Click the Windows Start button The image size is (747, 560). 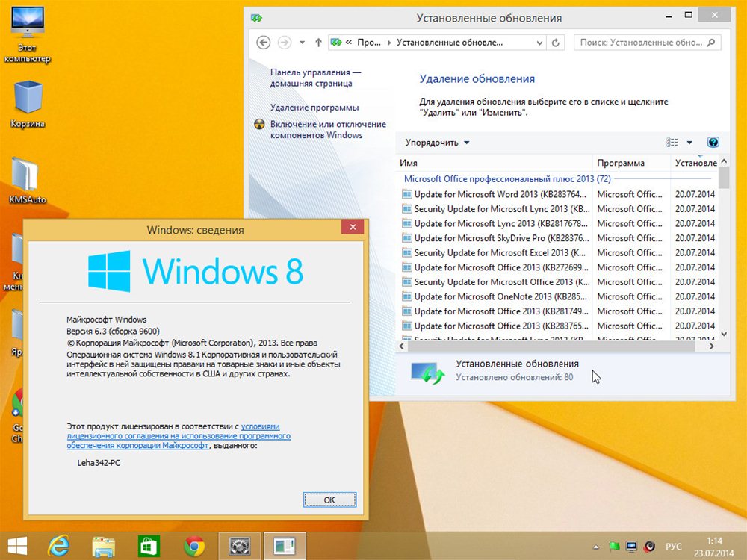pyautogui.click(x=18, y=546)
